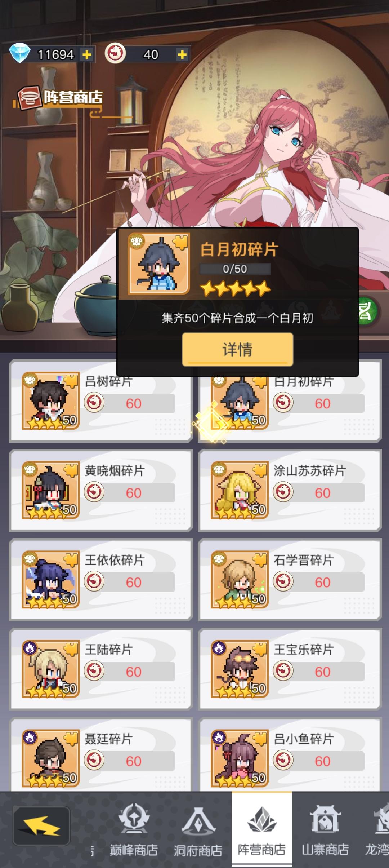Select 聂廷碎片 shop item icon
Viewport: 389px width, 868px height.
[50, 758]
